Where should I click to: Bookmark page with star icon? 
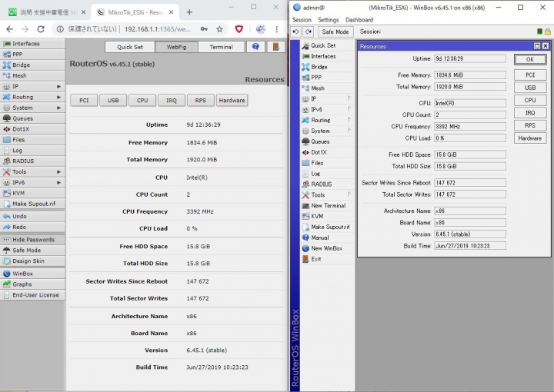(220, 29)
